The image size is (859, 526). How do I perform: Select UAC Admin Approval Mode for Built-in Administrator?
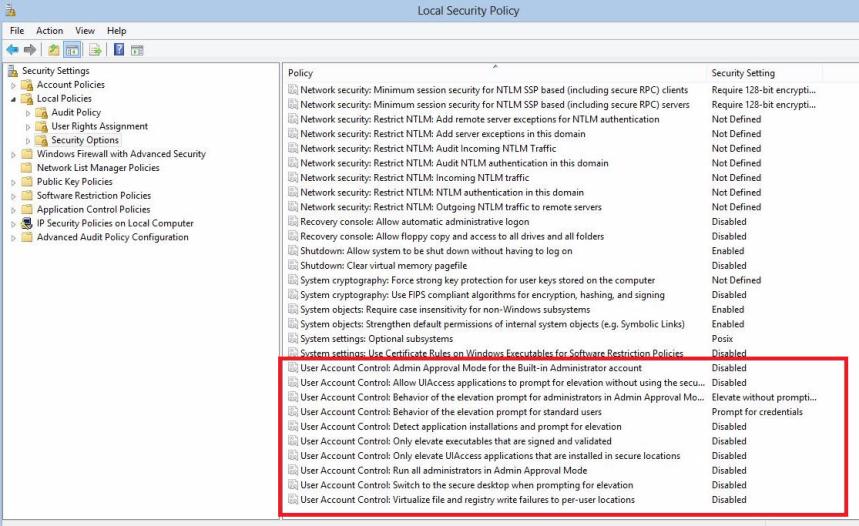click(471, 368)
